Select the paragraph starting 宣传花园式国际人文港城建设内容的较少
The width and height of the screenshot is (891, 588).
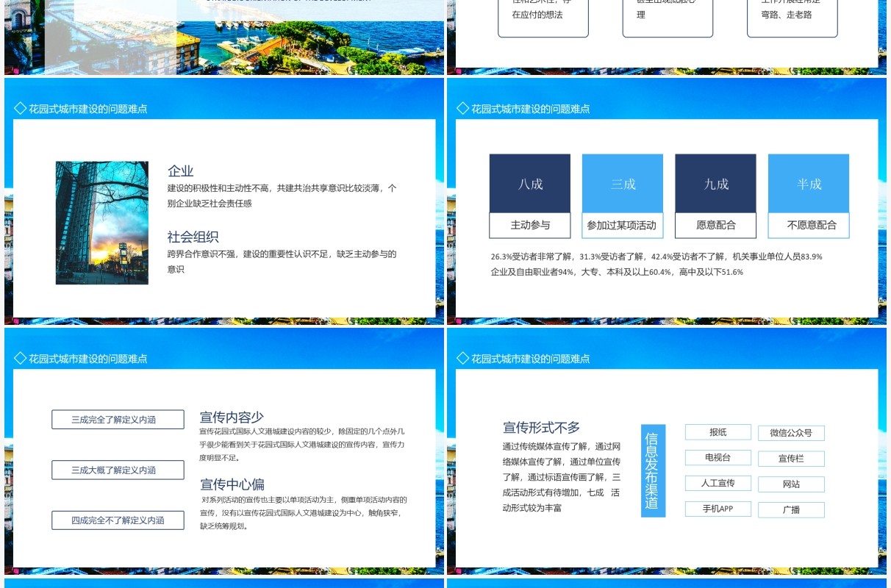point(302,444)
